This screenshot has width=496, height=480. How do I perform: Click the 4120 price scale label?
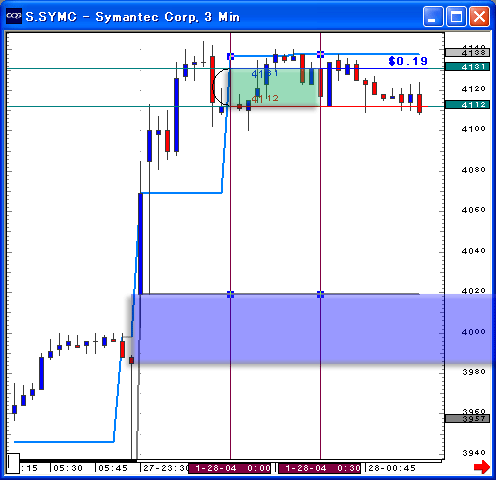click(473, 89)
